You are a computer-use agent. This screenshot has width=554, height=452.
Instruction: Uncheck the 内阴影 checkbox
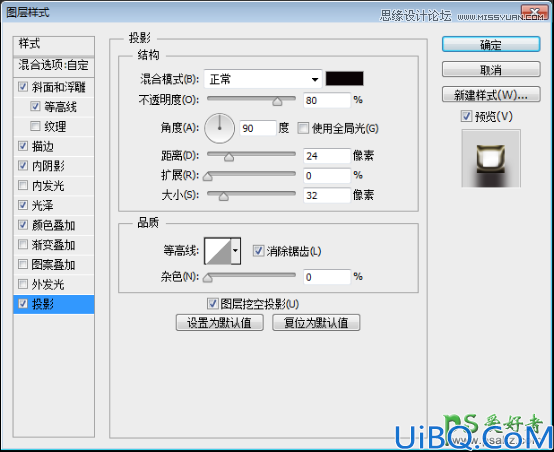pos(23,165)
